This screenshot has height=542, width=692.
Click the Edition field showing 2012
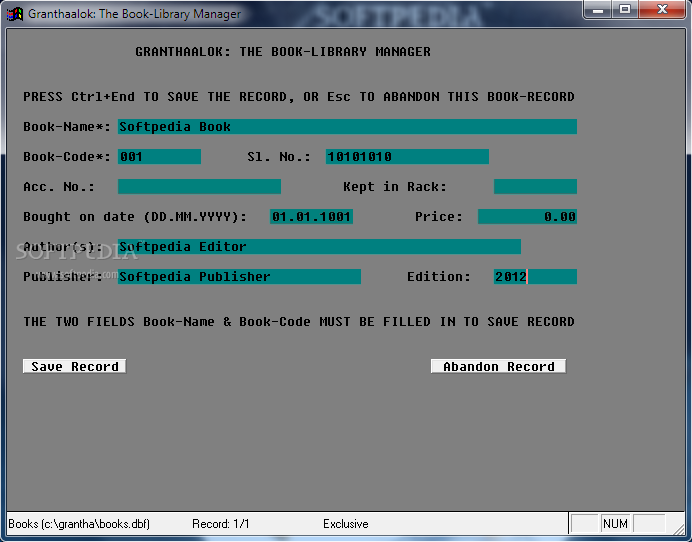click(535, 277)
